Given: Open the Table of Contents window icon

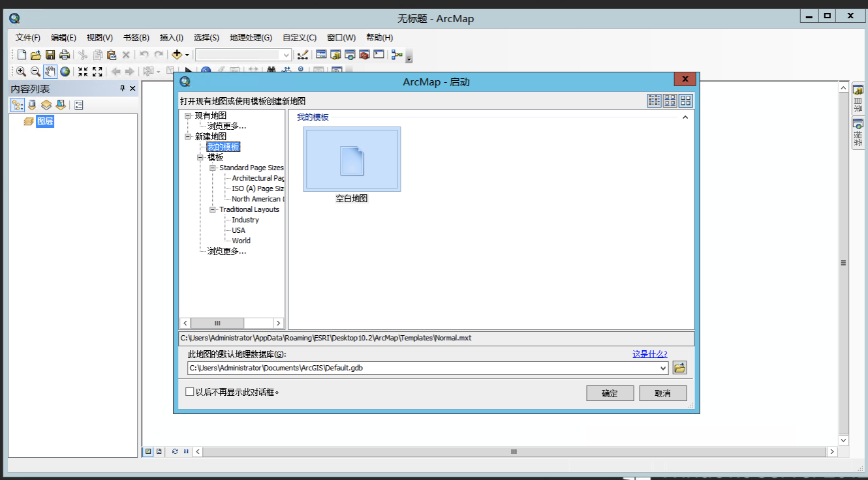Looking at the screenshot, I should (x=321, y=55).
